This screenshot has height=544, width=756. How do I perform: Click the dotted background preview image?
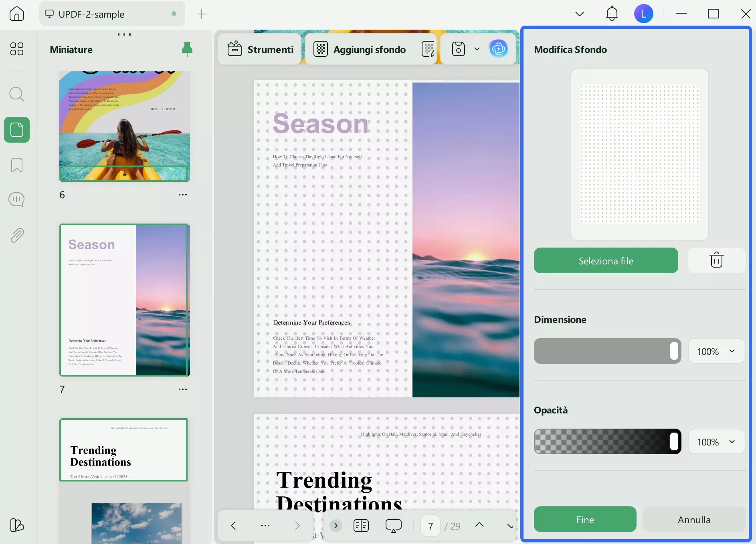pos(639,155)
